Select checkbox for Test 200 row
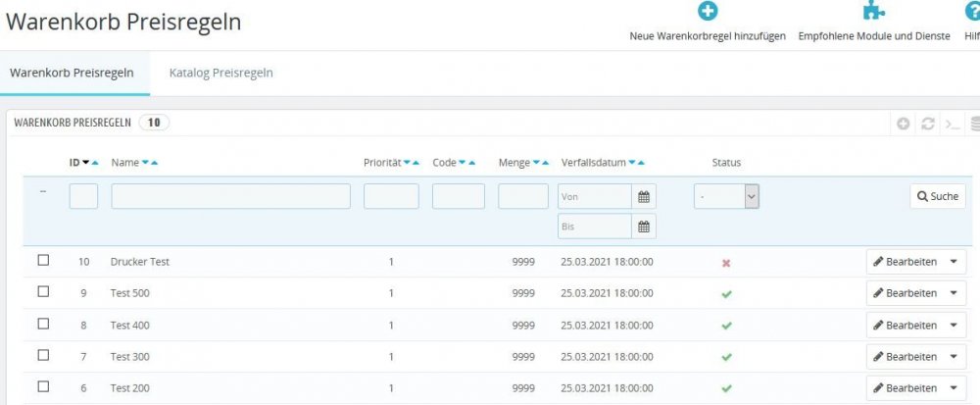 (43, 386)
